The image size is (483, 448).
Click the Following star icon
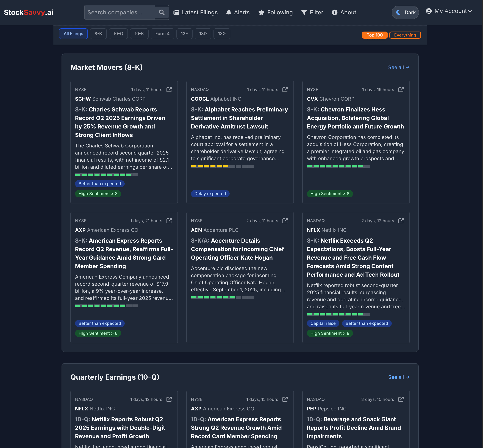coord(261,12)
